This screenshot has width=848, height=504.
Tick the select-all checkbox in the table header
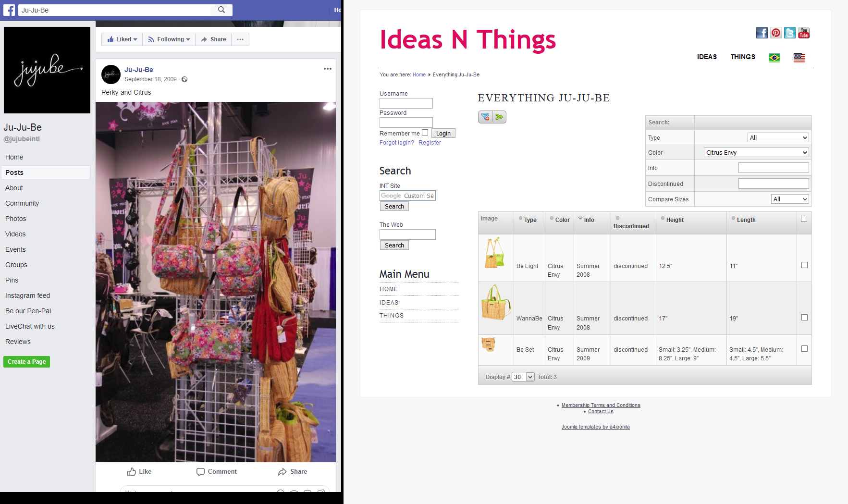click(x=804, y=219)
